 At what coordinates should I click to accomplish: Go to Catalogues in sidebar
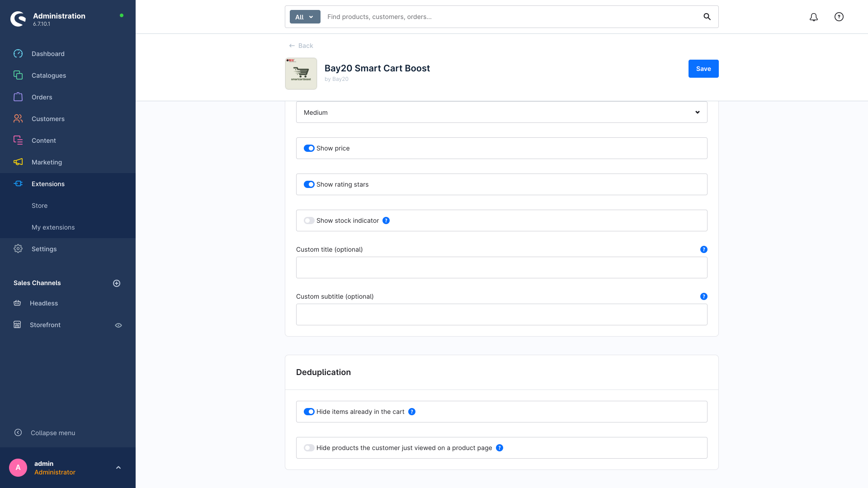click(x=49, y=75)
